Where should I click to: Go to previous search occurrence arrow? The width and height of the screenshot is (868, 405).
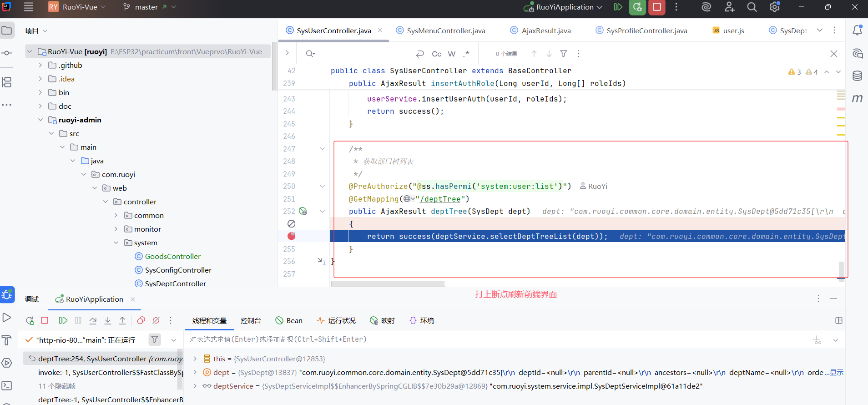(x=534, y=54)
